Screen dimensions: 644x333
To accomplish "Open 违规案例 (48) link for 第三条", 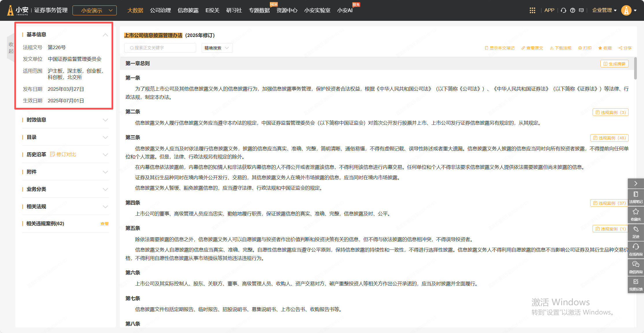I will pos(609,138).
